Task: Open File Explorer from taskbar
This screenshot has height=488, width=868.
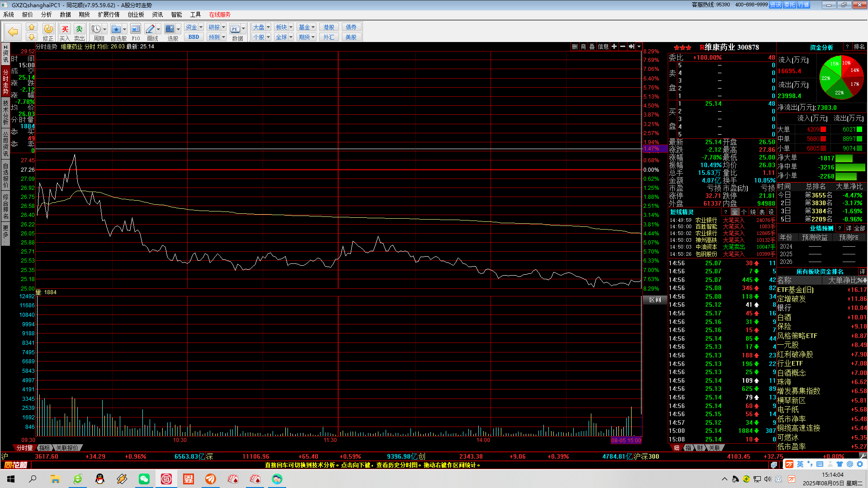Action: coord(55,479)
